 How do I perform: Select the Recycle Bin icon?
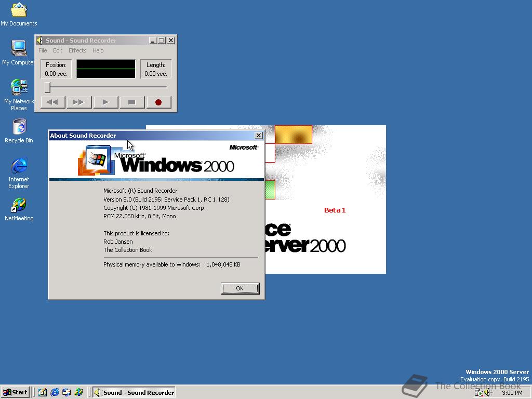point(19,131)
